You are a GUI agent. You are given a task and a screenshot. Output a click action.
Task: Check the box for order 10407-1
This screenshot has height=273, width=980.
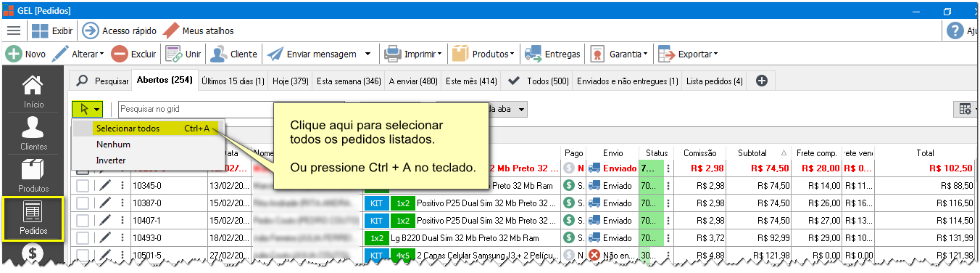83,221
